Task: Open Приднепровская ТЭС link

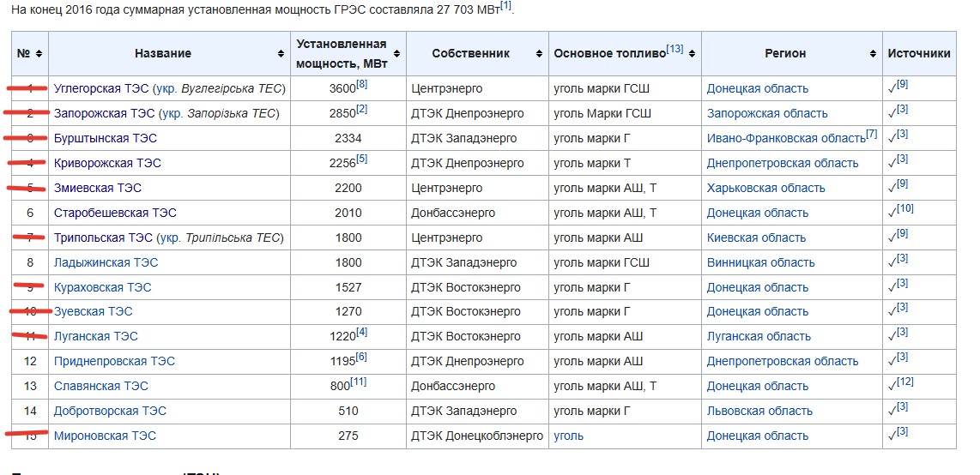Action: (114, 362)
